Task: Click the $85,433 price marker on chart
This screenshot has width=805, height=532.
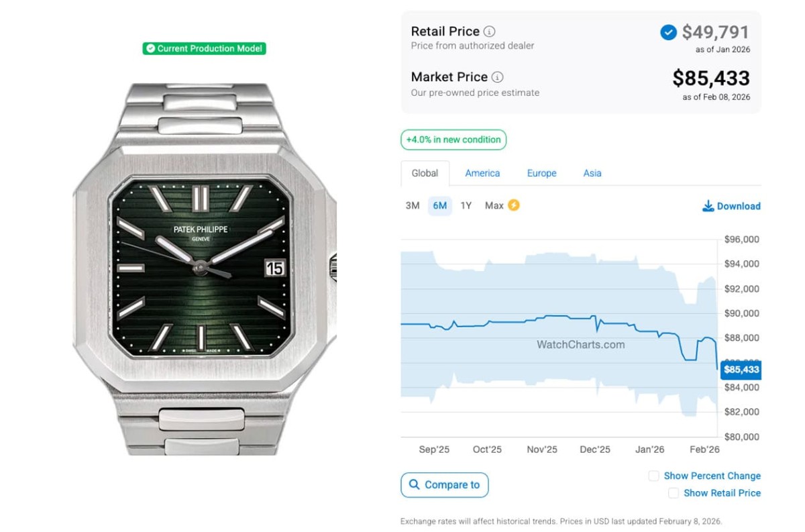Action: [x=741, y=370]
